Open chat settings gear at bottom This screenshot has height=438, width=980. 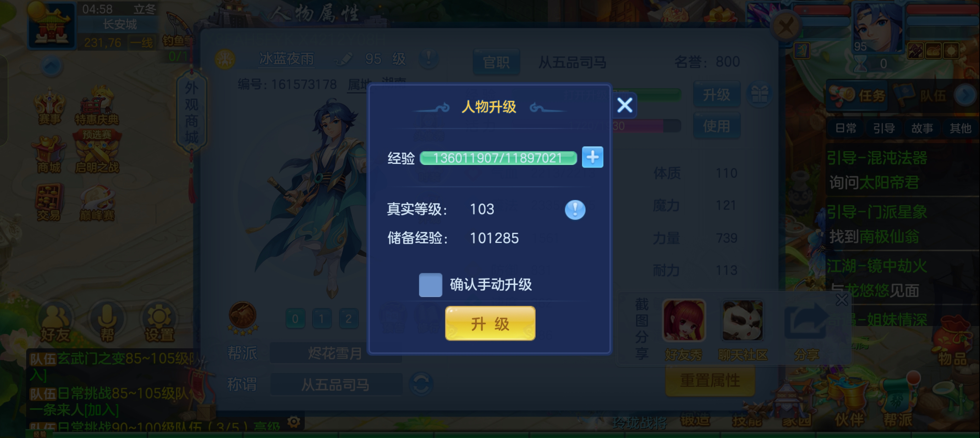[294, 422]
